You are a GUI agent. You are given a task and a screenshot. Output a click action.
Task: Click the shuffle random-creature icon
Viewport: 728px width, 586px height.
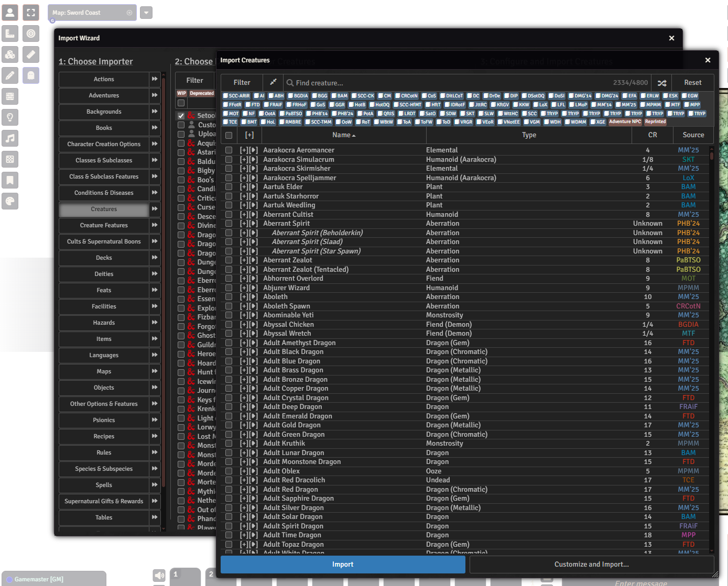coord(662,83)
